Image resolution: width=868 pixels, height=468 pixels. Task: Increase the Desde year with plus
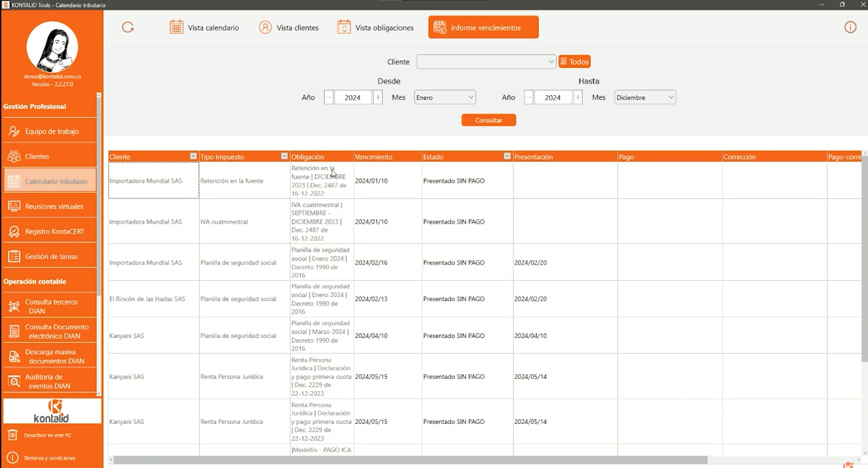[378, 97]
